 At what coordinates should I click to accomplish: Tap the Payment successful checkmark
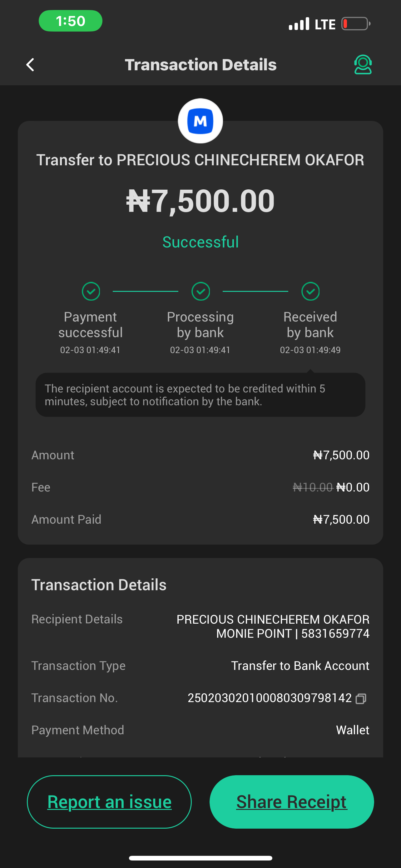tap(91, 291)
